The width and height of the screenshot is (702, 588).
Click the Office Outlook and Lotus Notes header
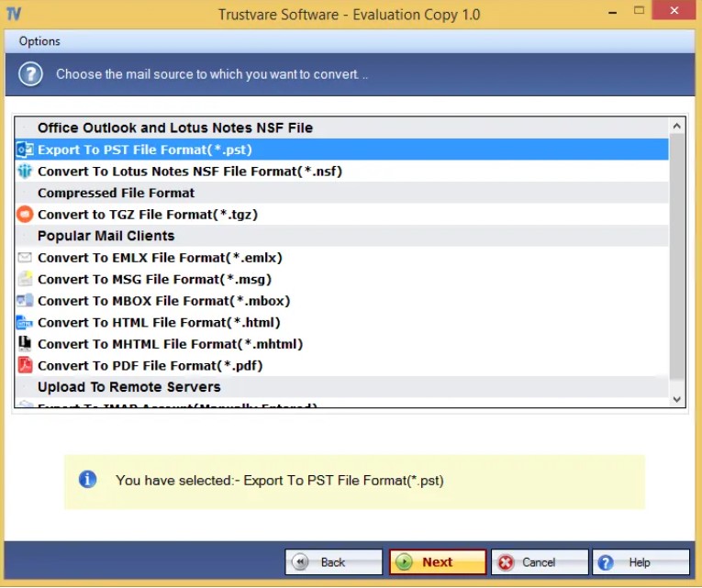(x=341, y=128)
